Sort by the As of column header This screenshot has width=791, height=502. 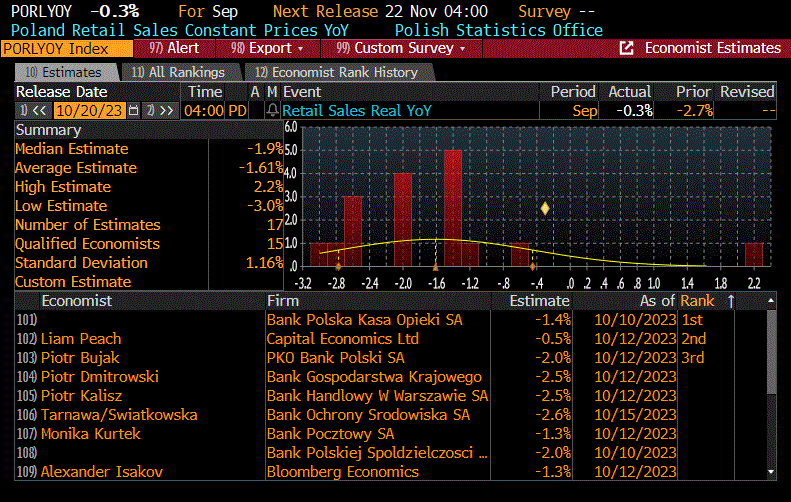coord(657,301)
